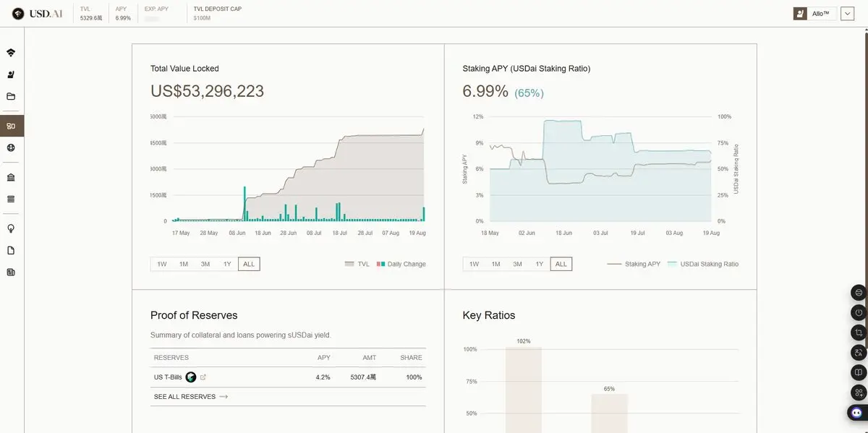Open the folder icon in sidebar
The height and width of the screenshot is (433, 868).
click(x=11, y=96)
